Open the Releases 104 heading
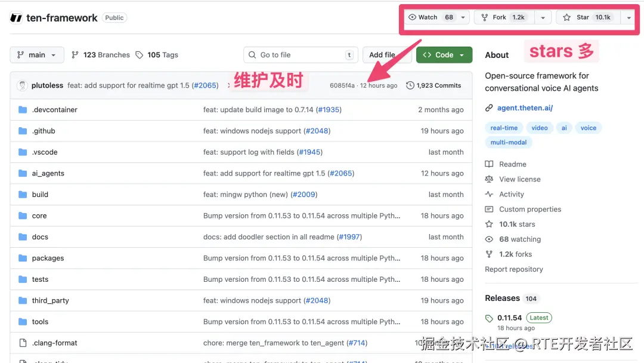This screenshot has height=363, width=644. click(x=512, y=298)
